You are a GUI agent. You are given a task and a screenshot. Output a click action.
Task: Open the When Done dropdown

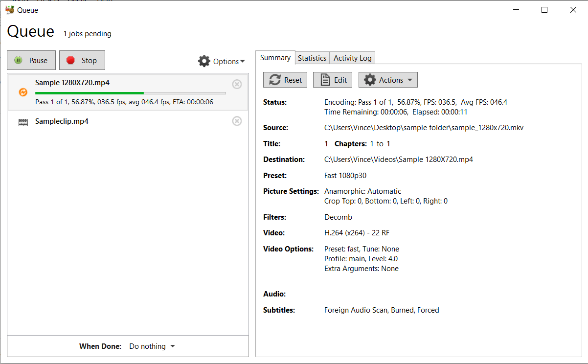152,346
